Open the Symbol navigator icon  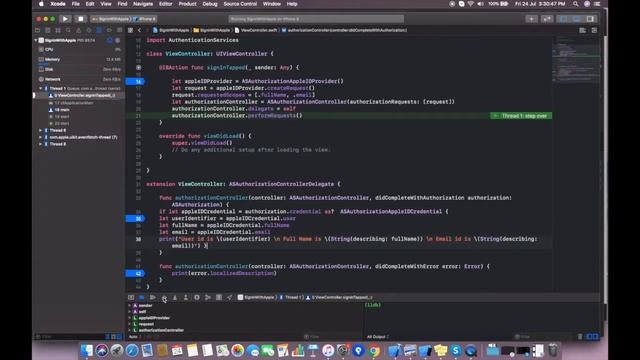point(58,30)
